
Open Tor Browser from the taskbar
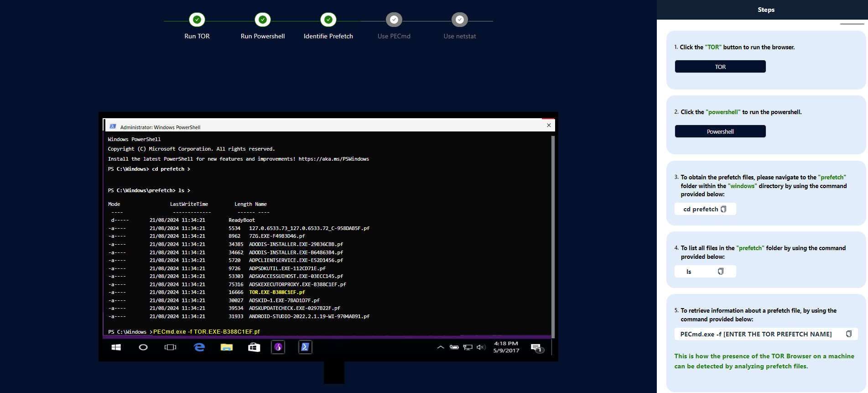click(x=278, y=347)
